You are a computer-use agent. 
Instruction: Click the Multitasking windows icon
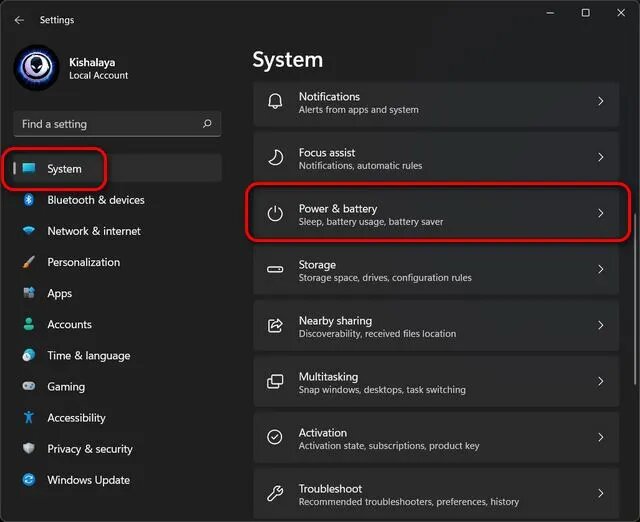click(x=275, y=381)
